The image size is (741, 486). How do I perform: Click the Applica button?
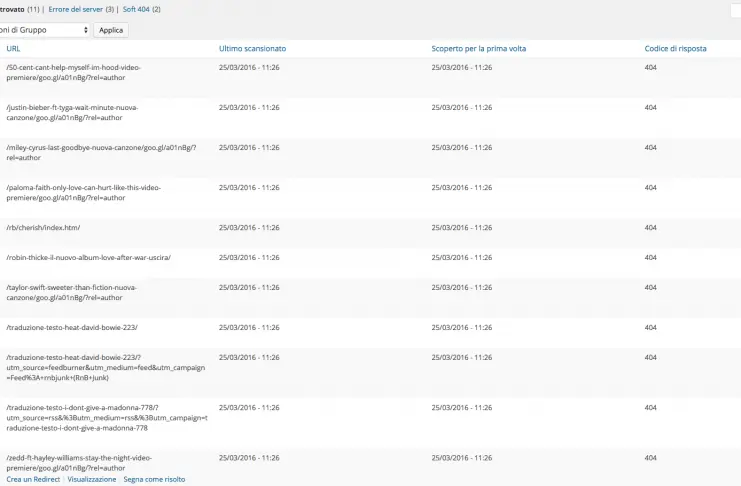[111, 30]
